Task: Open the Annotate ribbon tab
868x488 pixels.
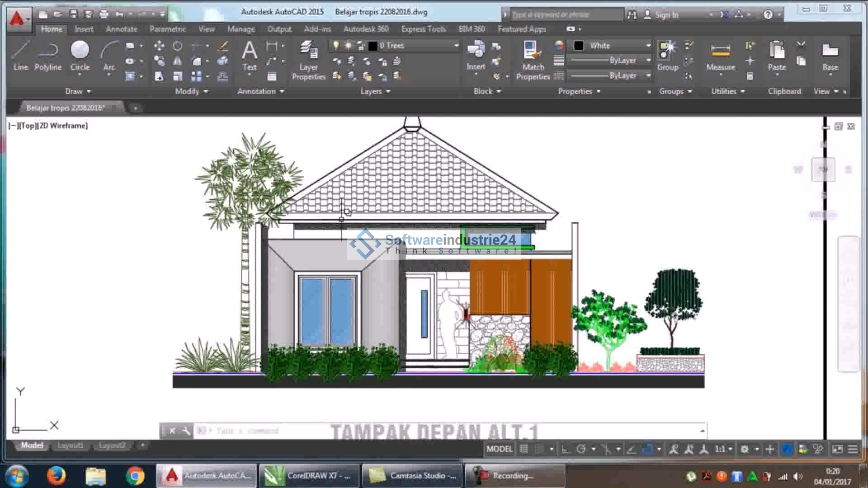Action: [121, 29]
